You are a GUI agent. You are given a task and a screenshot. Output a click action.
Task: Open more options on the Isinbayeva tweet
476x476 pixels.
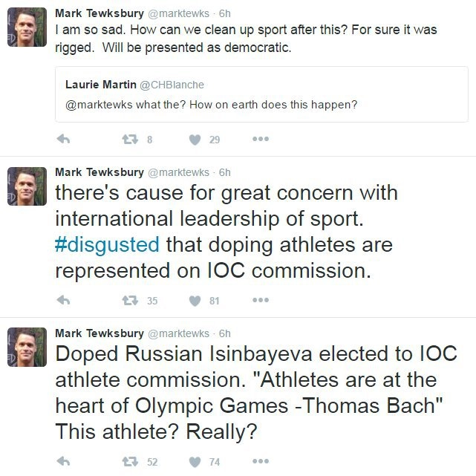[x=260, y=461]
